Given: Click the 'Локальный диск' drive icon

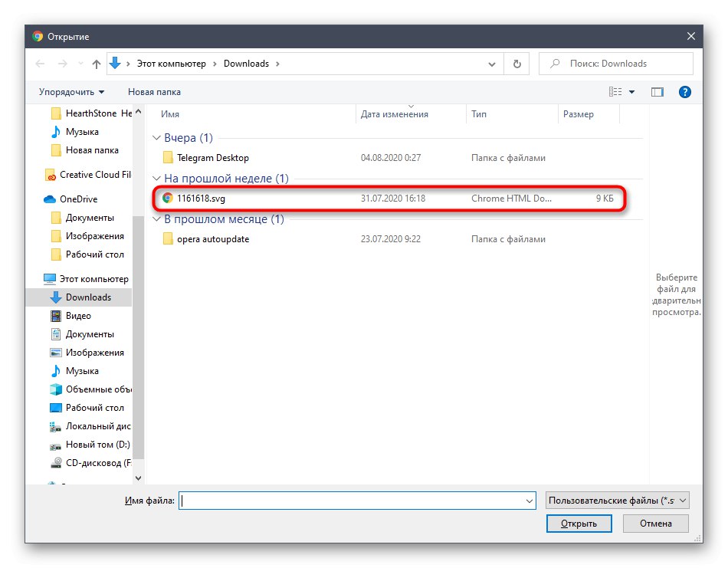Looking at the screenshot, I should [55, 426].
